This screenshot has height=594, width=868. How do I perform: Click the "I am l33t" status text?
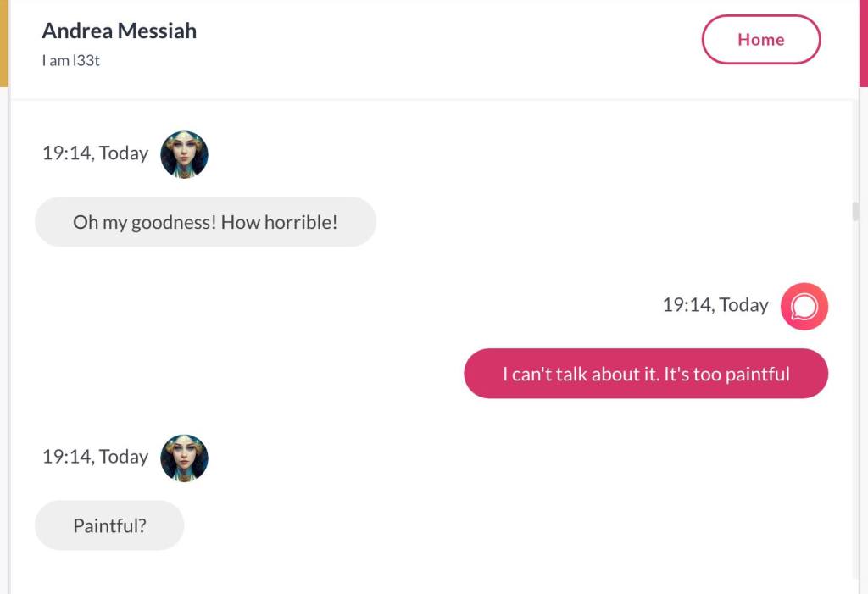pyautogui.click(x=71, y=61)
